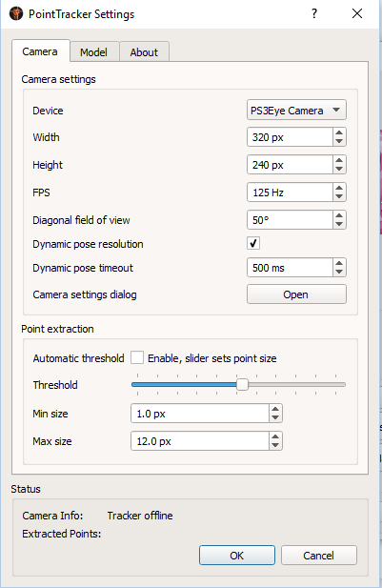Increase Dynamic pose timeout value
Screen dimensions: 382x588
(x=339, y=263)
